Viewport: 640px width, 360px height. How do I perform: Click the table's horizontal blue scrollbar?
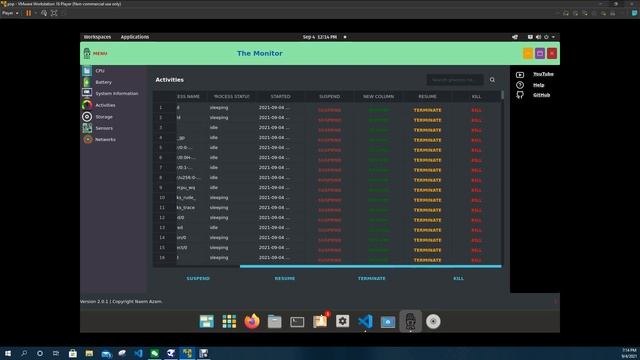tap(370, 267)
